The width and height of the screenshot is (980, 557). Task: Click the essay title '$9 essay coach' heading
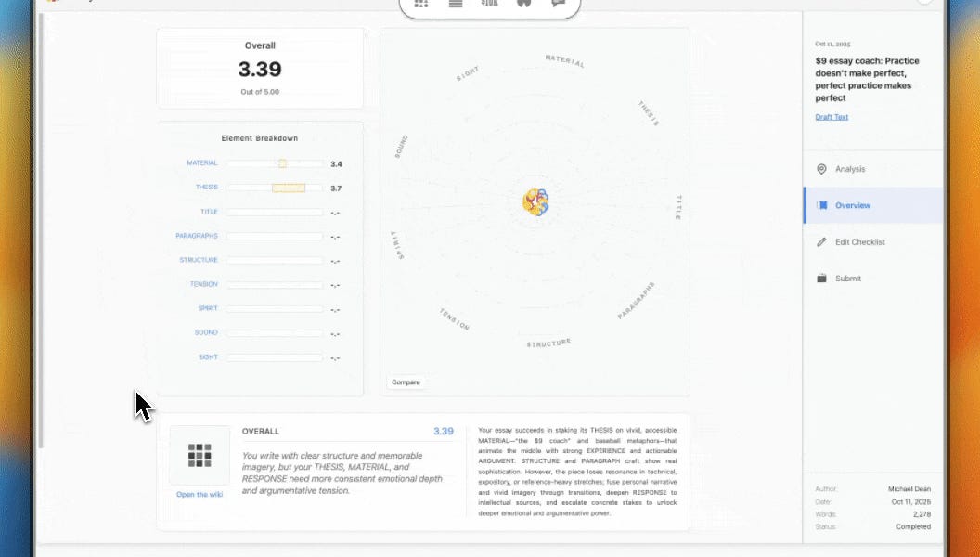[x=867, y=80]
